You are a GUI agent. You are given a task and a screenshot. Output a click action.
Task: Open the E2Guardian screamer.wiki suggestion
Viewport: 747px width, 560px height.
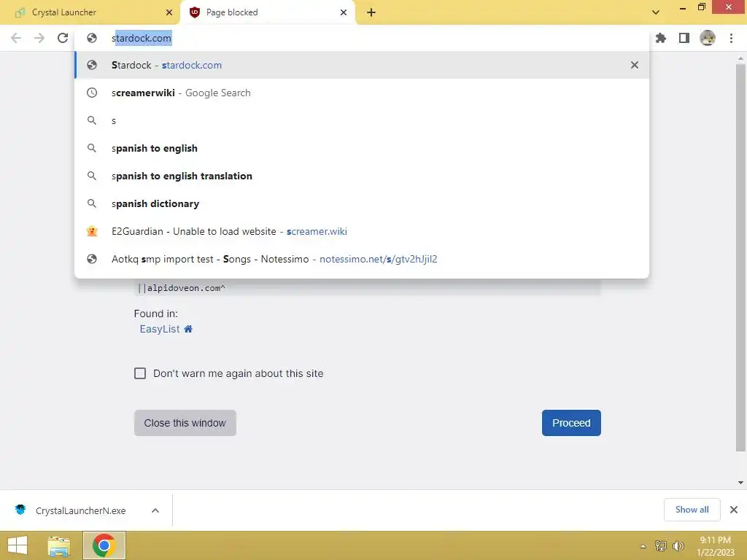(361, 231)
